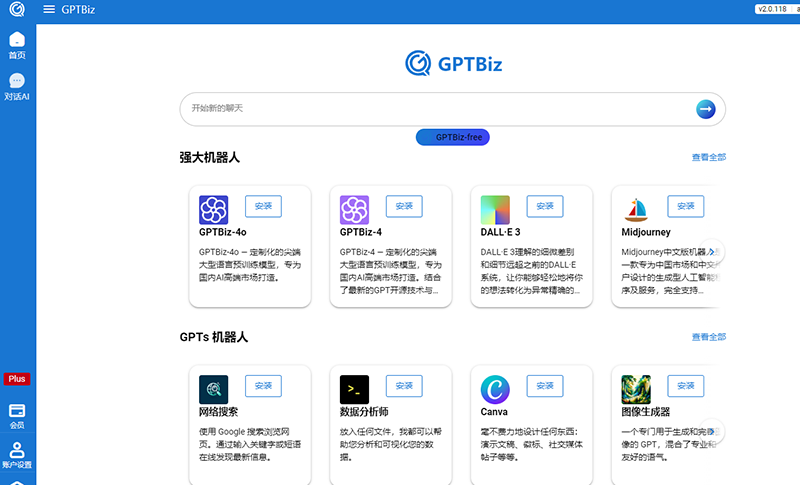Viewport: 800px width, 485px height.
Task: Click the 图像生成器 card title
Action: click(645, 412)
